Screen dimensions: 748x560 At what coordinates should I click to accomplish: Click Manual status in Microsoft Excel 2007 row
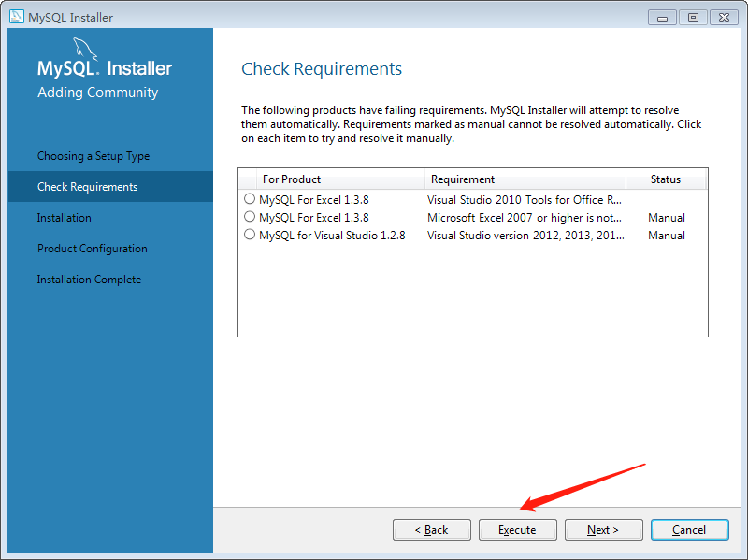coord(667,218)
